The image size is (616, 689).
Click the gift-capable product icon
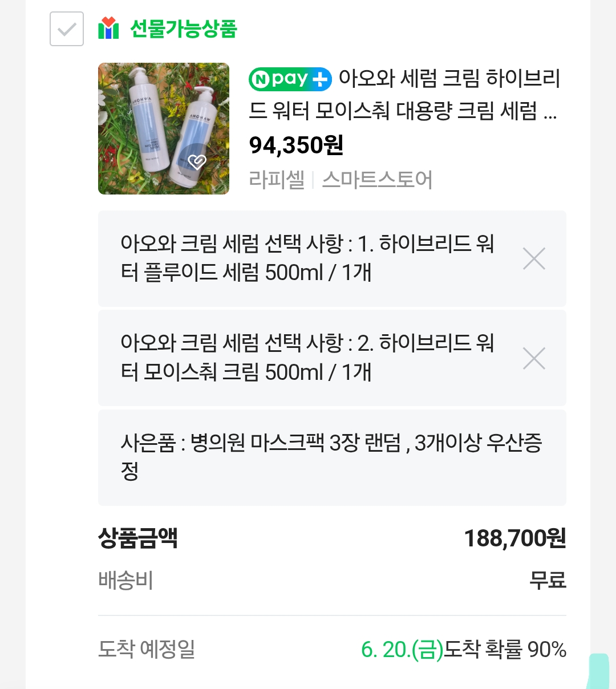click(108, 29)
